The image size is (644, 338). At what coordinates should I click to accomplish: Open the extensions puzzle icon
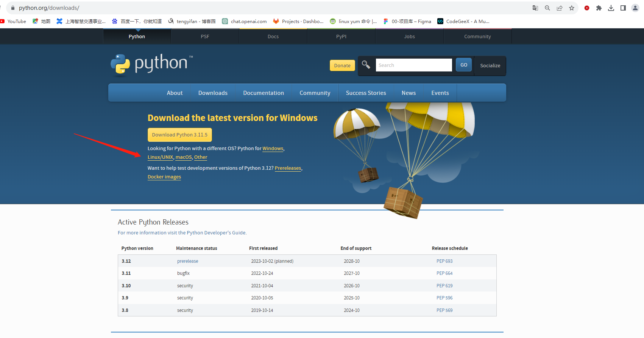pos(599,8)
